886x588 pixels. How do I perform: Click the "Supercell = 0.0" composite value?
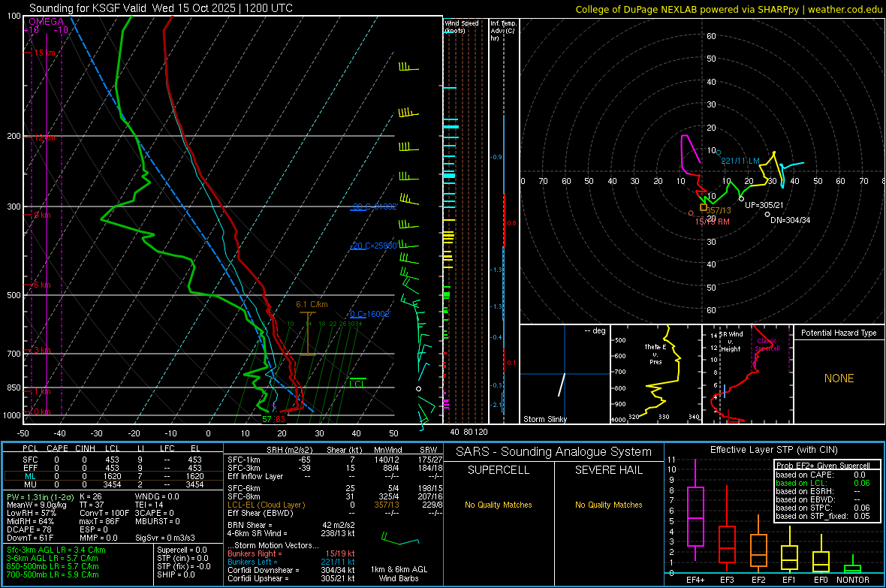(182, 550)
